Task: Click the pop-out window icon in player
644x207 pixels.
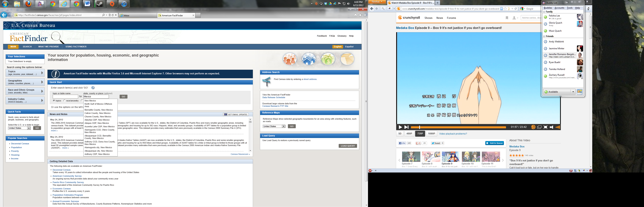Action: click(539, 127)
